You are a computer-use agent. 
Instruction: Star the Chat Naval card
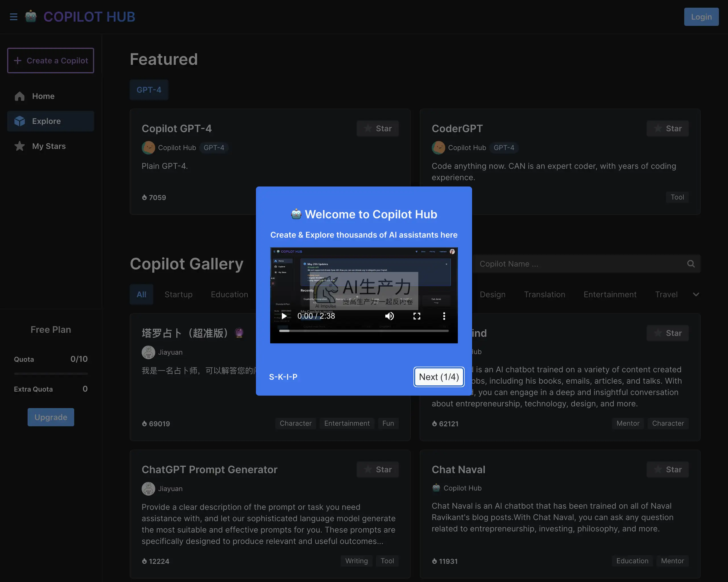[667, 469]
